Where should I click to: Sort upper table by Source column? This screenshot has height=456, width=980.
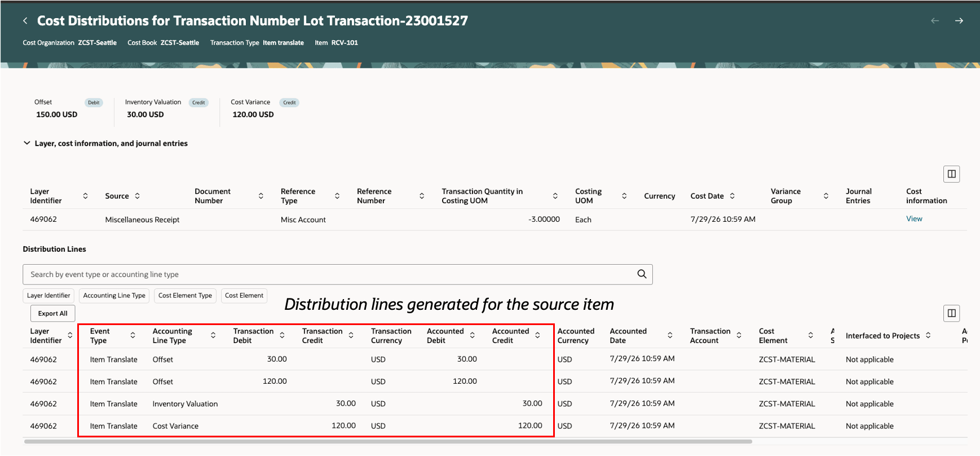(x=137, y=196)
